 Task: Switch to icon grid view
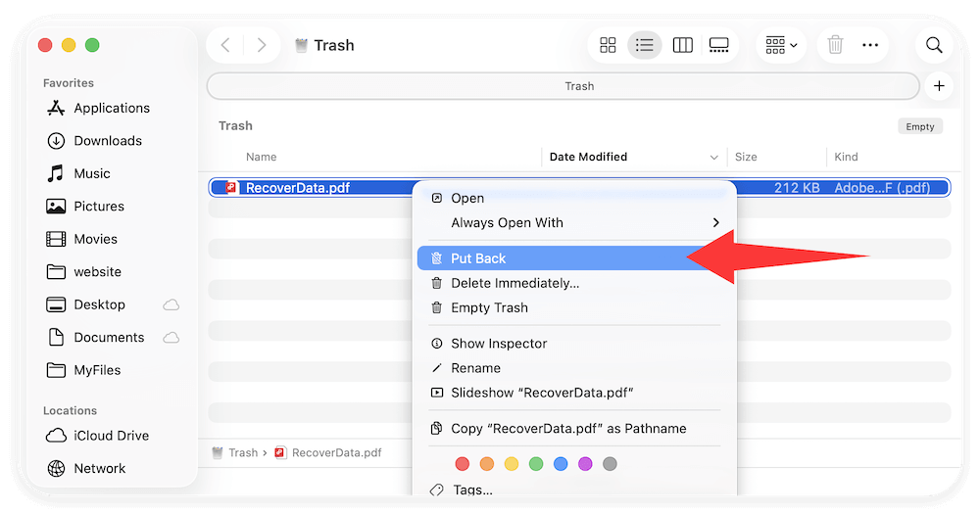(x=608, y=45)
